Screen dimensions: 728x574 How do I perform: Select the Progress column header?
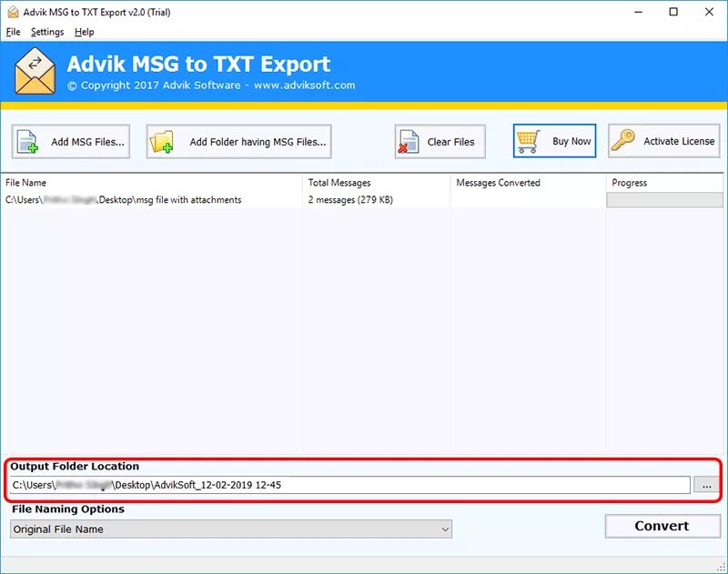click(664, 182)
